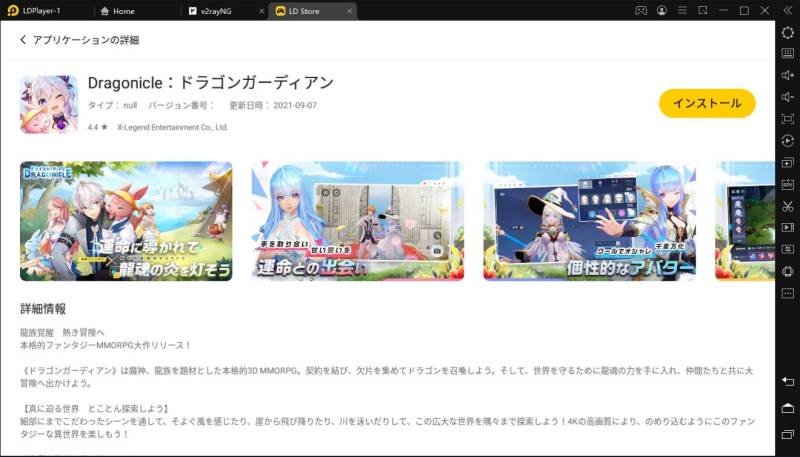Take a screenshot with scissors icon

pyautogui.click(x=788, y=206)
